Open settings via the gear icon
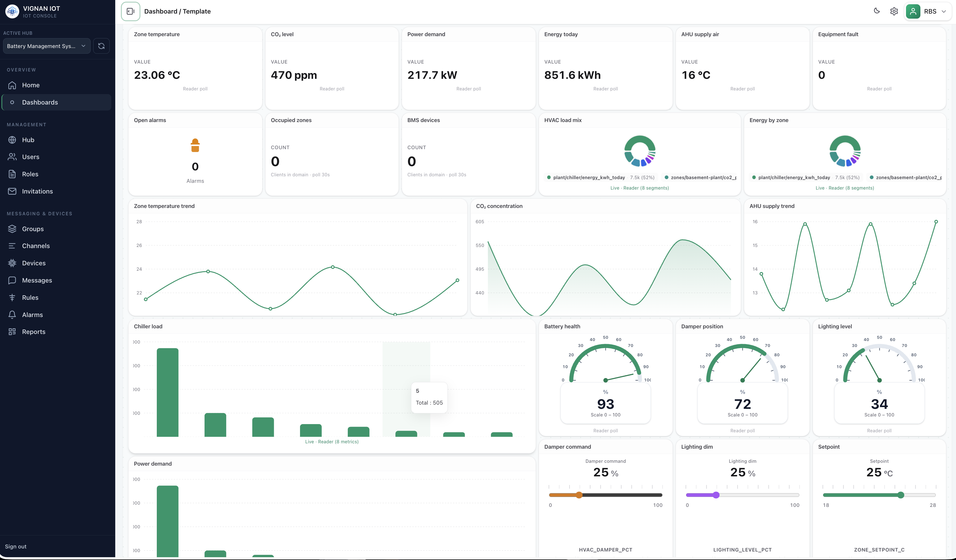This screenshot has width=956, height=560. 894,11
